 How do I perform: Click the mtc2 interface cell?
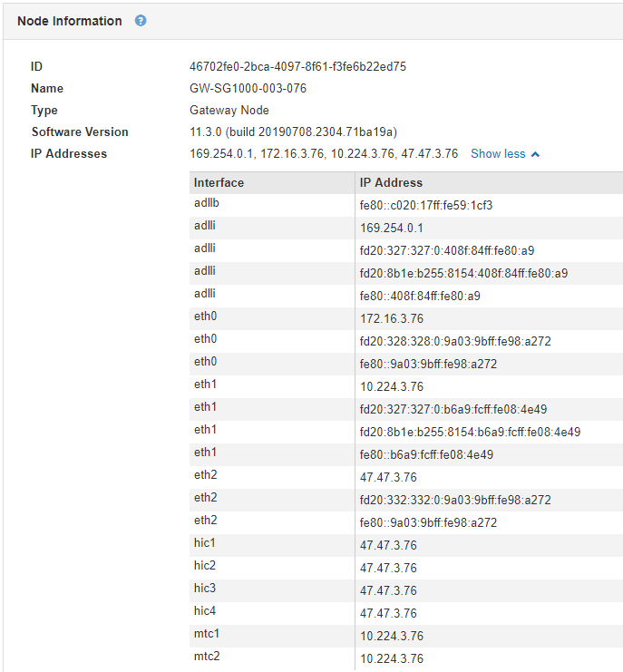tap(207, 657)
